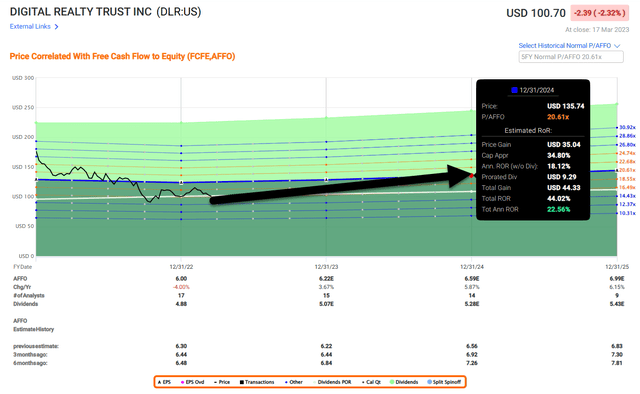Click the Transactions legend square icon
This screenshot has height=394, width=640.
coord(242,382)
